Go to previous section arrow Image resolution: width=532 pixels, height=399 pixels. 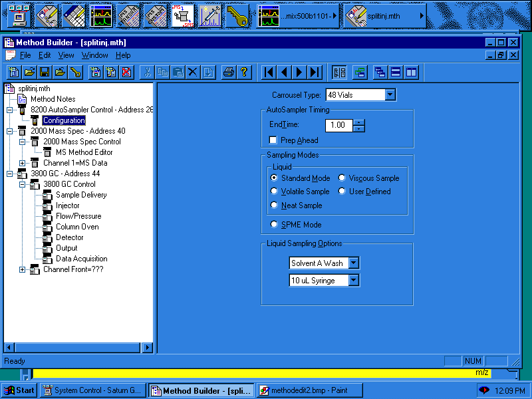[284, 72]
